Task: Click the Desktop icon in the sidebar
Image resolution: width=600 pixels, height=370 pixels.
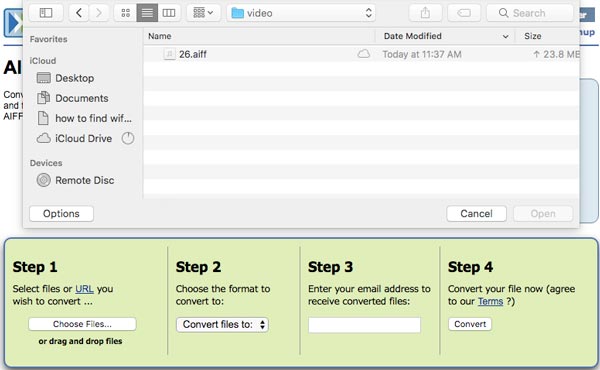Action: 44,78
